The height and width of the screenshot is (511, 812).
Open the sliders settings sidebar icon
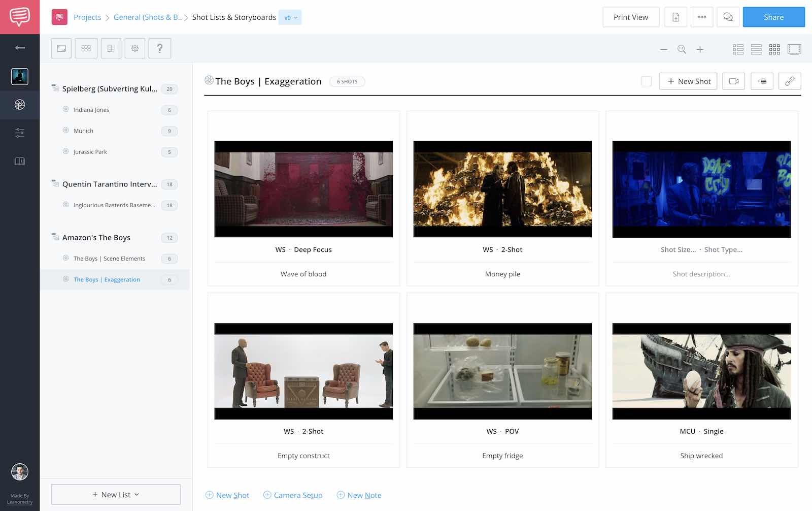[20, 133]
